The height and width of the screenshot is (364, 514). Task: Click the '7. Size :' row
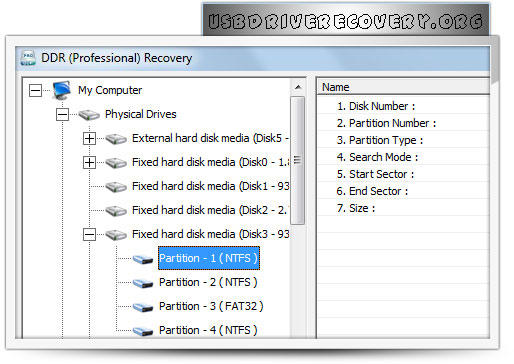[403, 208]
